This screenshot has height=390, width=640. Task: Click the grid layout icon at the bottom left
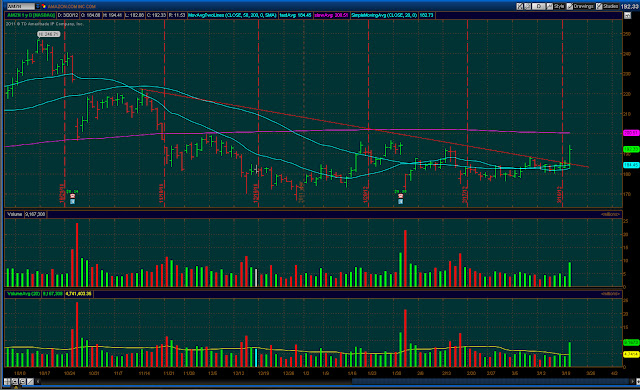[7, 382]
